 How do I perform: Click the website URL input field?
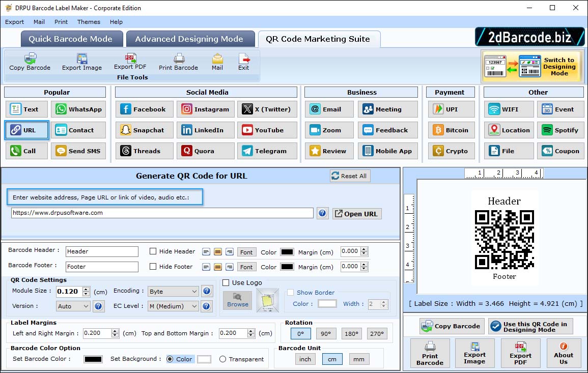coord(162,213)
